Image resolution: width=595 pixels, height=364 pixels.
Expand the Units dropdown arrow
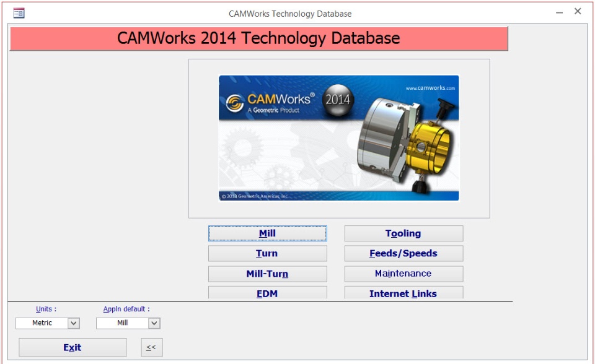tap(74, 323)
